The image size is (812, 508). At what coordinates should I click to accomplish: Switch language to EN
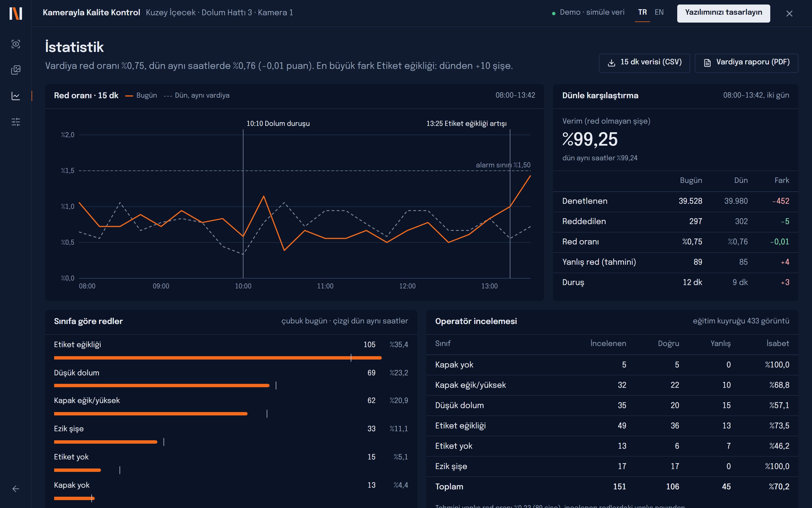659,12
